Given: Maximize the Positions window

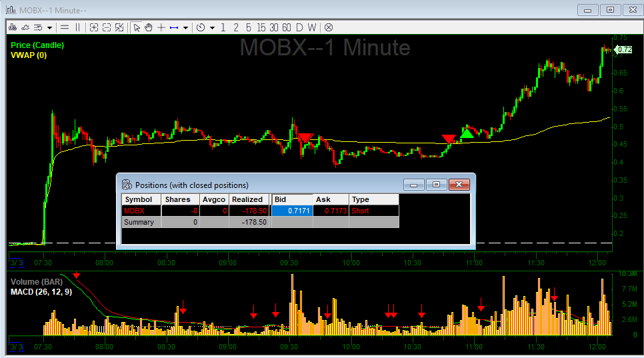Looking at the screenshot, I should [436, 185].
